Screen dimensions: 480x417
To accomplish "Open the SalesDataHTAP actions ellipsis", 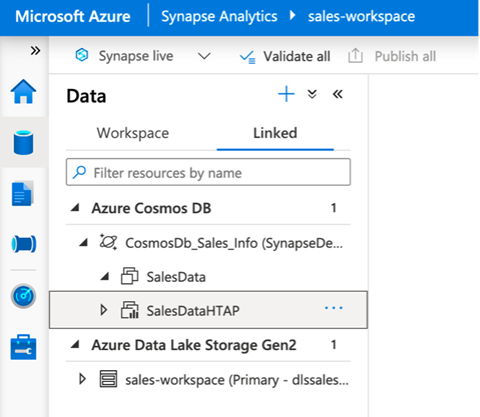I will tap(334, 308).
